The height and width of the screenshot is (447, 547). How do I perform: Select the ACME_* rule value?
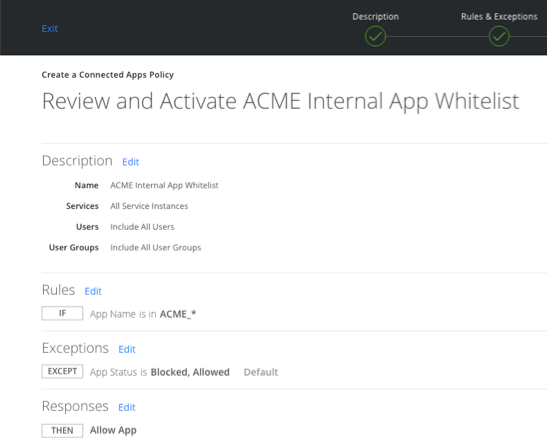(178, 314)
